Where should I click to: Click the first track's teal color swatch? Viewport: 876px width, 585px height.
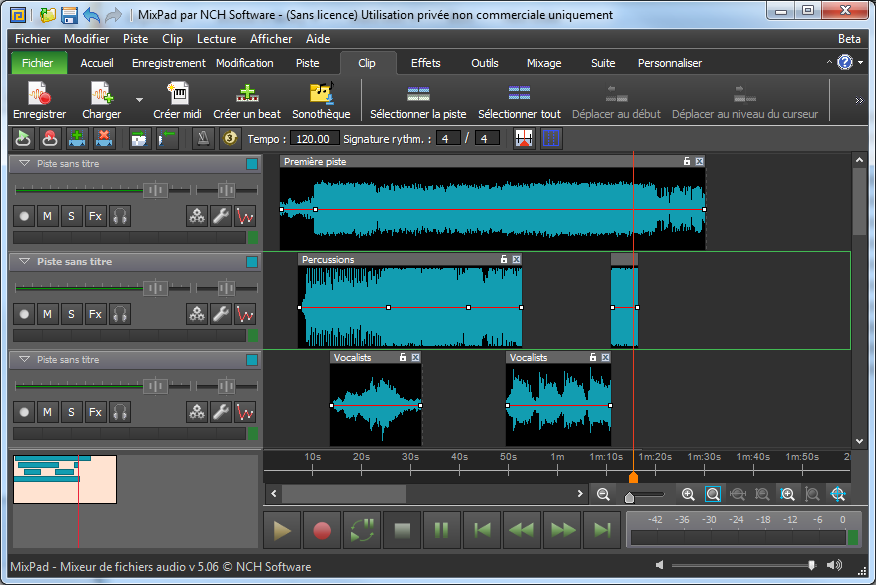coord(252,164)
